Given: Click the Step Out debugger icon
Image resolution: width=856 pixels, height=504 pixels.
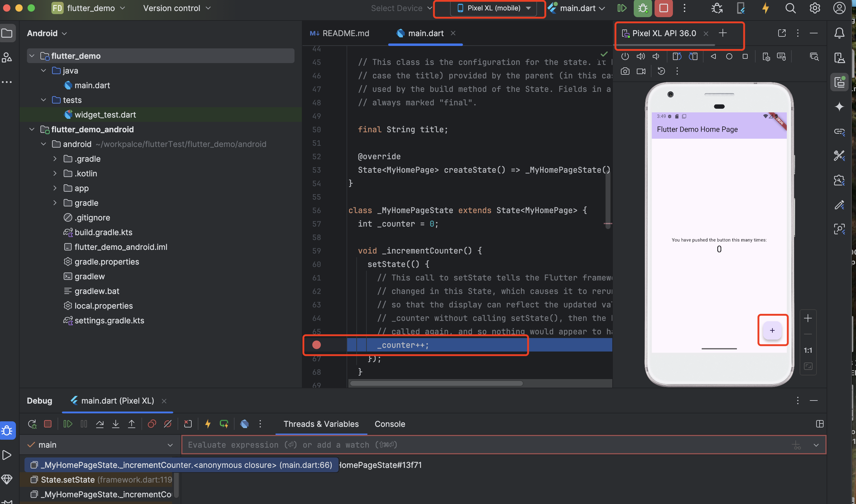Looking at the screenshot, I should pyautogui.click(x=131, y=424).
